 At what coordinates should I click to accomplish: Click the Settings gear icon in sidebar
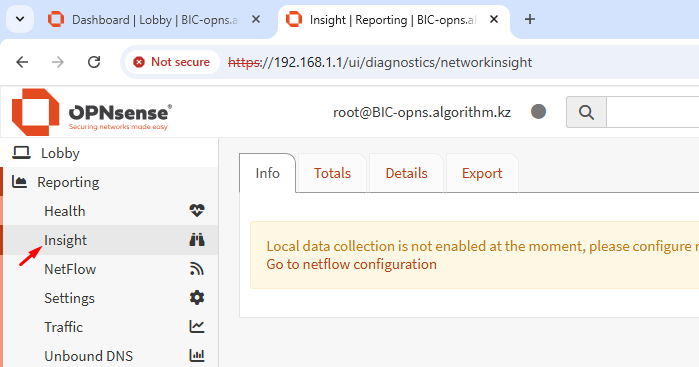(197, 297)
